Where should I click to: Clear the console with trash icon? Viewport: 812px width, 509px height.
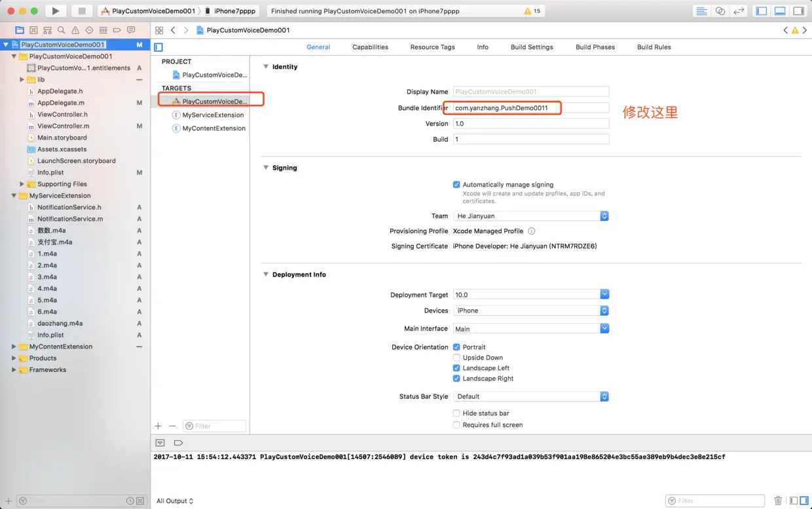[778, 500]
